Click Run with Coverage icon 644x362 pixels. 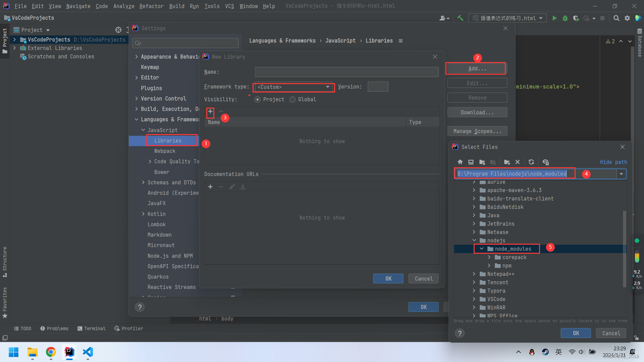tap(576, 18)
